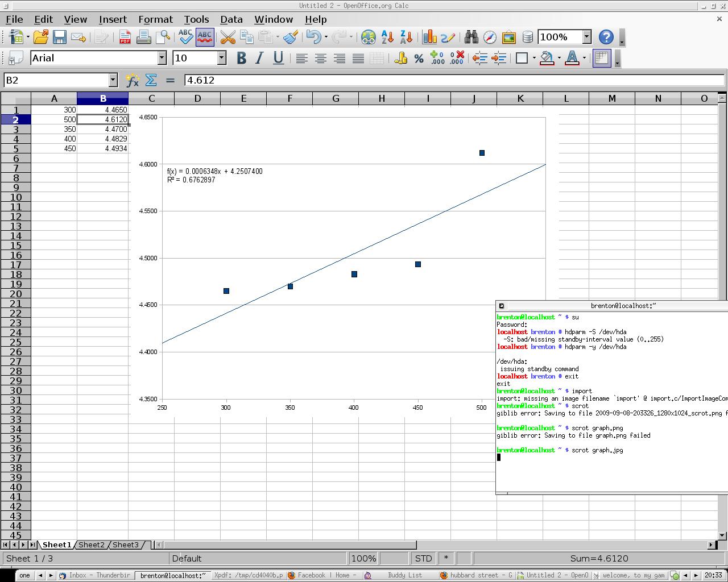Expand the Name Box dropdown
728x582 pixels.
click(x=113, y=80)
